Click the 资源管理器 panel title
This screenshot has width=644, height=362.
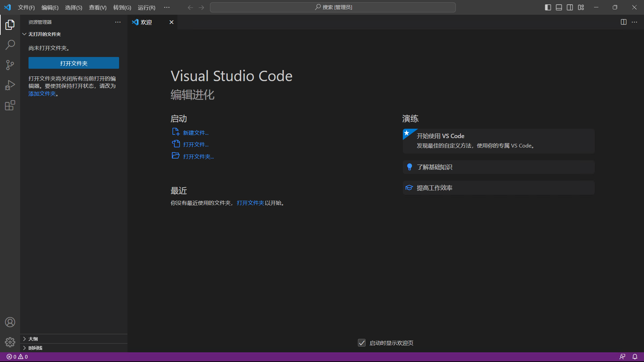pos(40,22)
